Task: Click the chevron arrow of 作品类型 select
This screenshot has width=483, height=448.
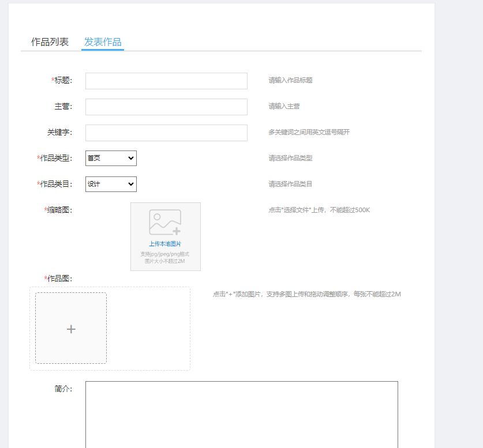Action: [x=131, y=158]
